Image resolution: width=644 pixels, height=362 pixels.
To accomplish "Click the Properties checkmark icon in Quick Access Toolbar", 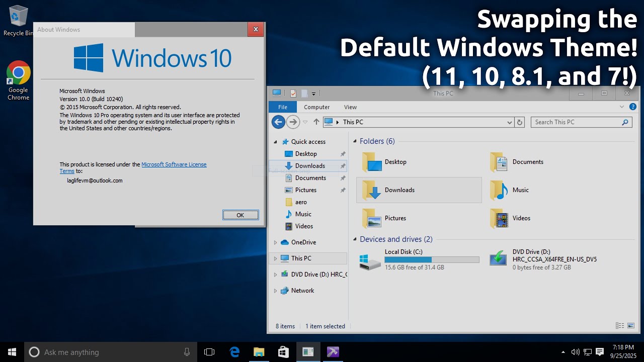I will 293,93.
